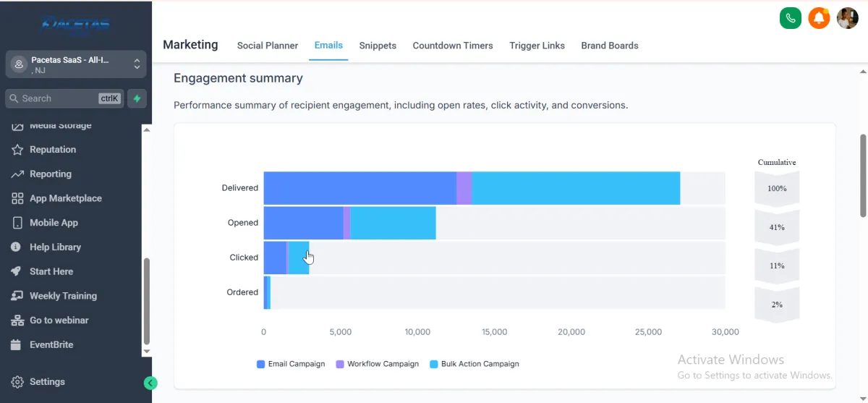
Task: Open EventBrite sidebar link
Action: (x=51, y=345)
